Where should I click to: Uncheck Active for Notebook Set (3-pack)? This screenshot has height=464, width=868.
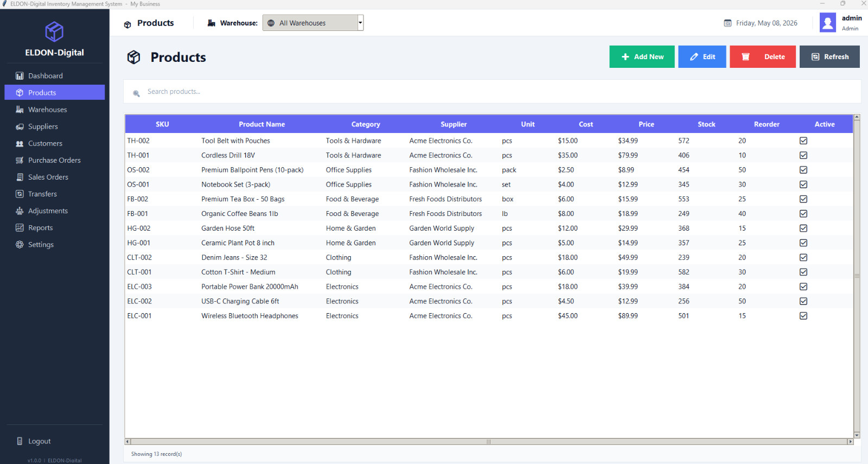803,185
